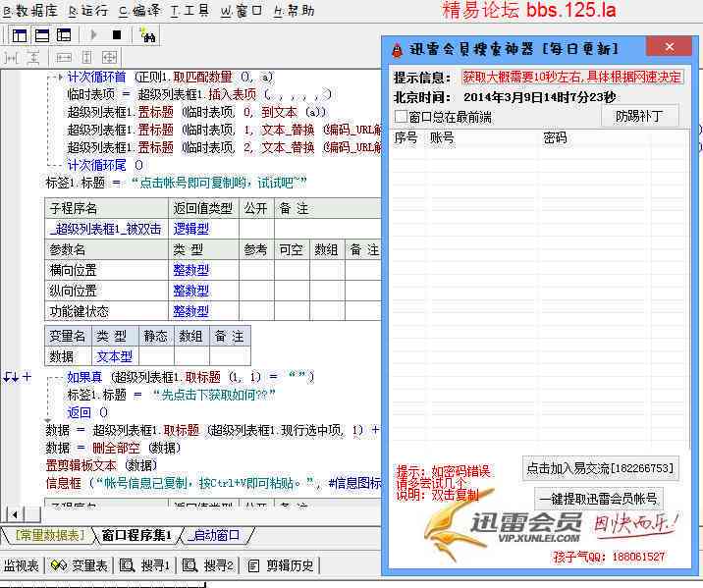Open the R.运行 menu
703x588 pixels.
[x=88, y=11]
